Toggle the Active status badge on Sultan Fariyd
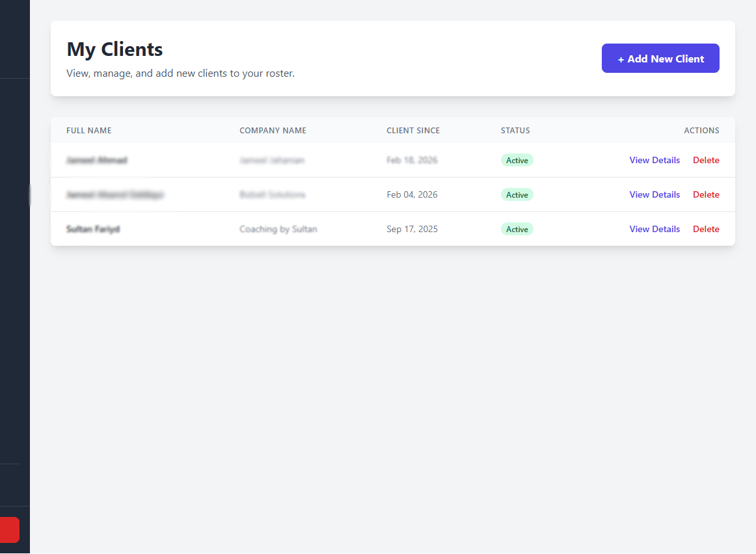 click(x=517, y=229)
